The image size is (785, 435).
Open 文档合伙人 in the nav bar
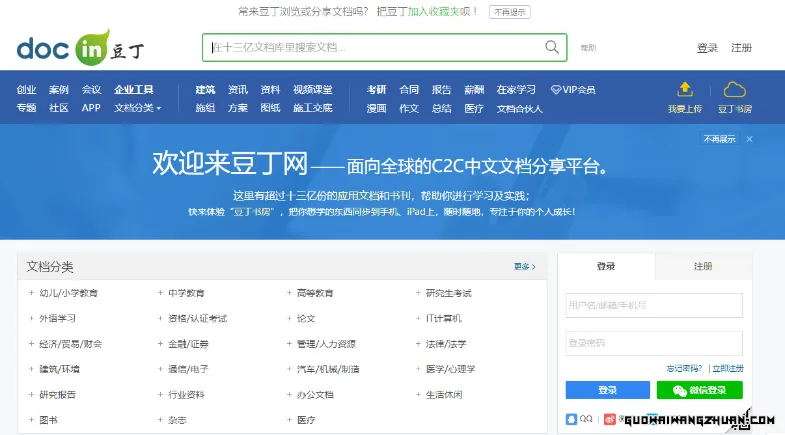coord(520,109)
